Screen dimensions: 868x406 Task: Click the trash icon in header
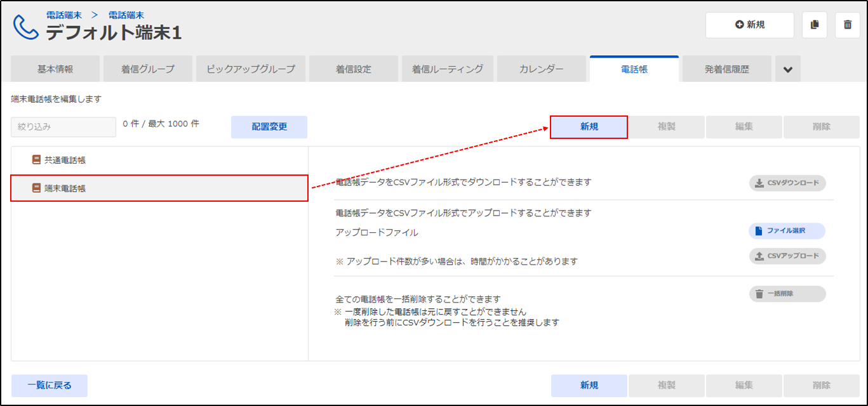pyautogui.click(x=847, y=25)
